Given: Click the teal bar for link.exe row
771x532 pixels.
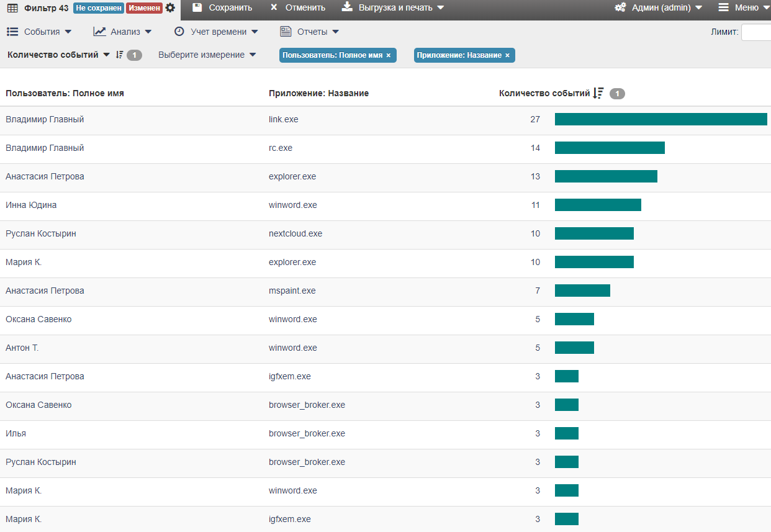Looking at the screenshot, I should pyautogui.click(x=661, y=119).
